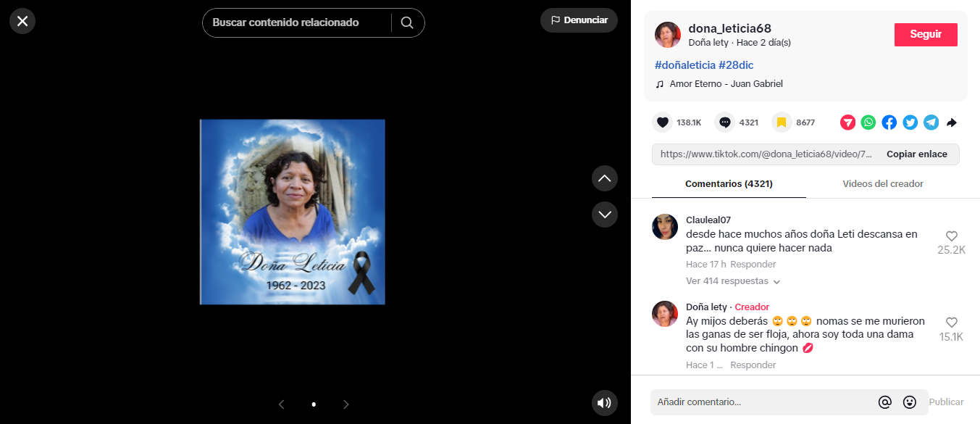Click the 'Seguir' button to follow dona_leticia68
The image size is (980, 424).
pos(925,34)
